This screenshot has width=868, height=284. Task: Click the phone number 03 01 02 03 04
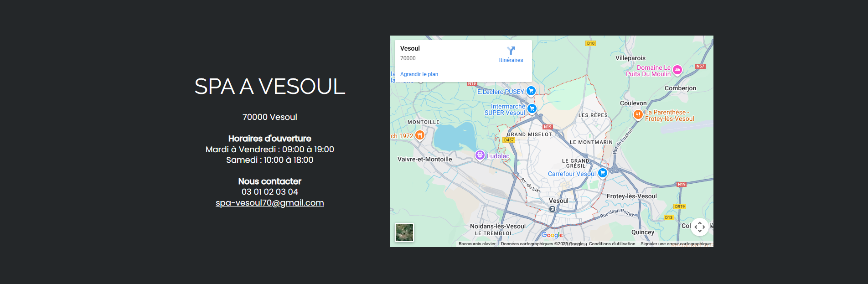[270, 192]
